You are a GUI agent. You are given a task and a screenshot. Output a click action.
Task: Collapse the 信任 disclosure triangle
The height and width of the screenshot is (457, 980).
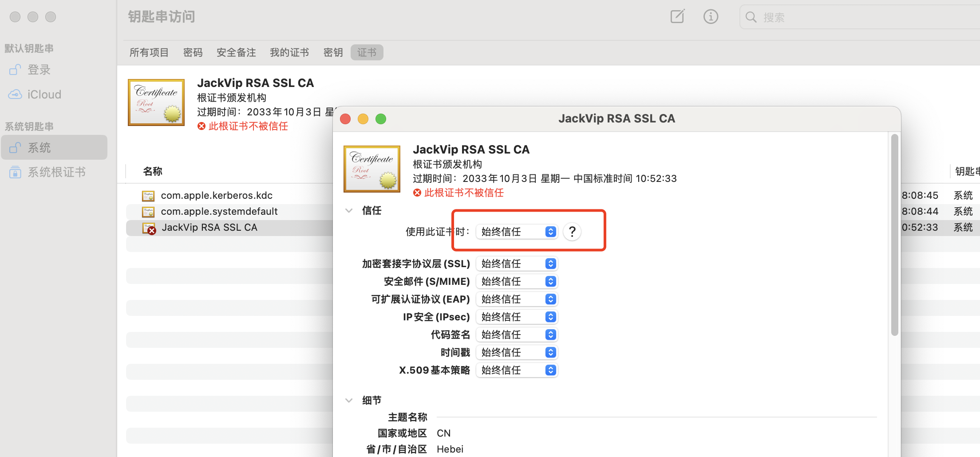tap(349, 210)
